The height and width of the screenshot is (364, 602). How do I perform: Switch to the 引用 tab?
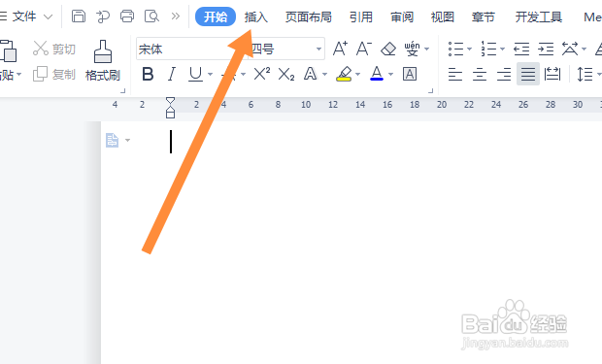click(x=361, y=17)
